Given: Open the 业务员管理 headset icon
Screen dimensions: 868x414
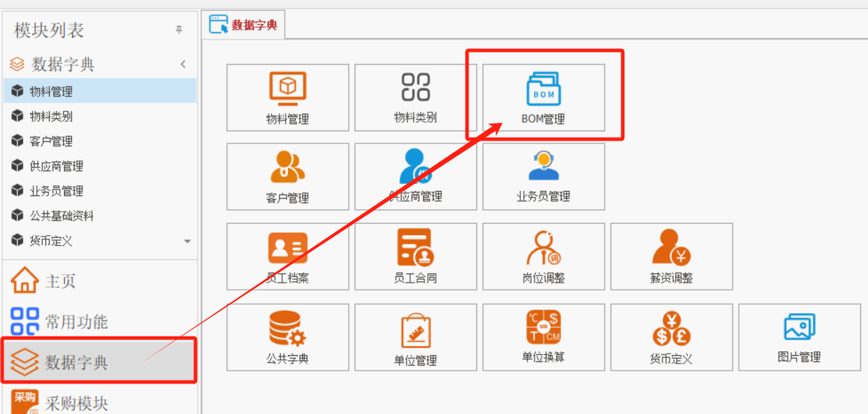Looking at the screenshot, I should pyautogui.click(x=543, y=166).
